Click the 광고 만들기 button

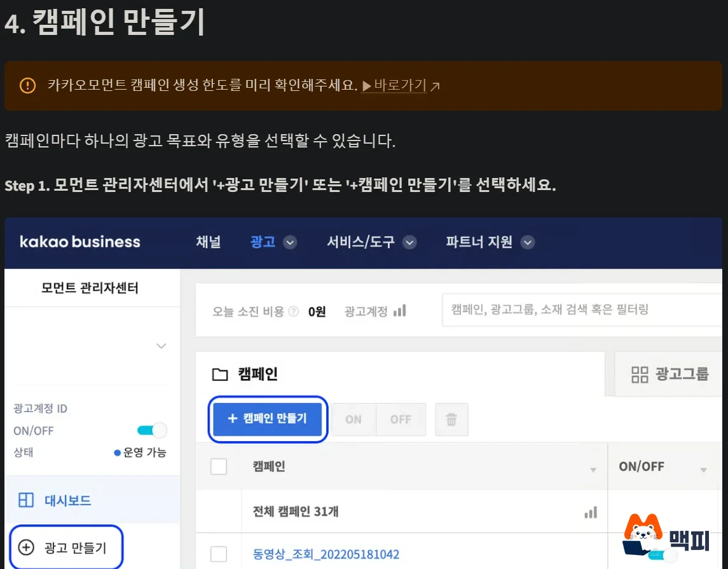66,547
